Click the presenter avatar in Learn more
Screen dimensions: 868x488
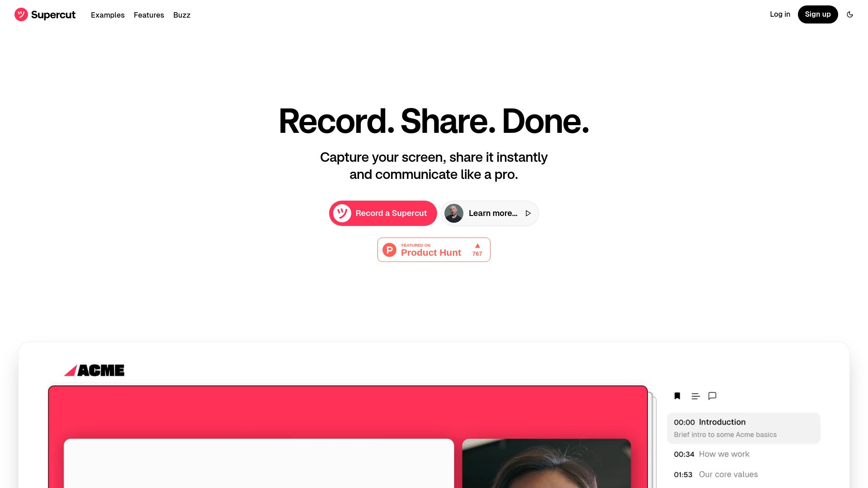(454, 213)
